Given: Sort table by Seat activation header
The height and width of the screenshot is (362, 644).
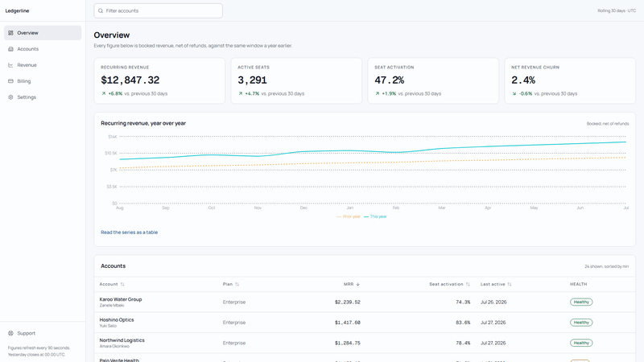Looking at the screenshot, I should point(449,284).
